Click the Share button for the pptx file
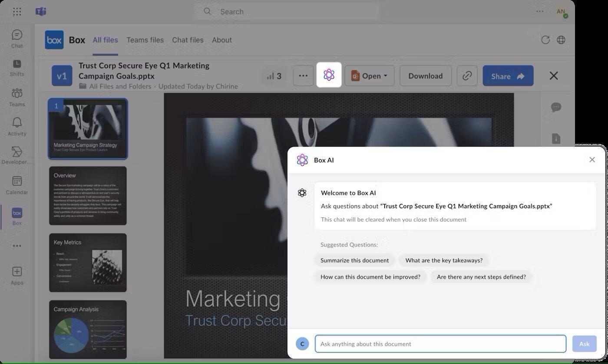Screen dimensions: 608x364 (x=508, y=75)
